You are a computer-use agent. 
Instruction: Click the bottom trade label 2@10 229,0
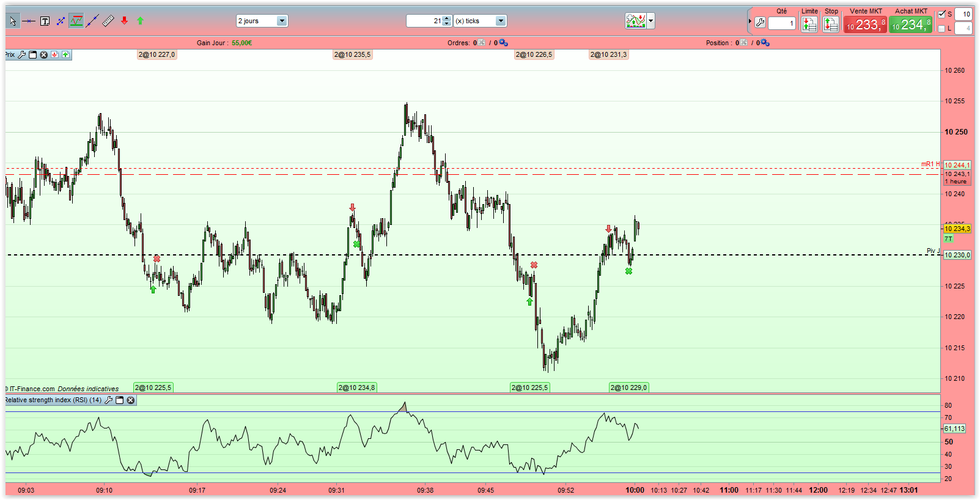point(628,388)
